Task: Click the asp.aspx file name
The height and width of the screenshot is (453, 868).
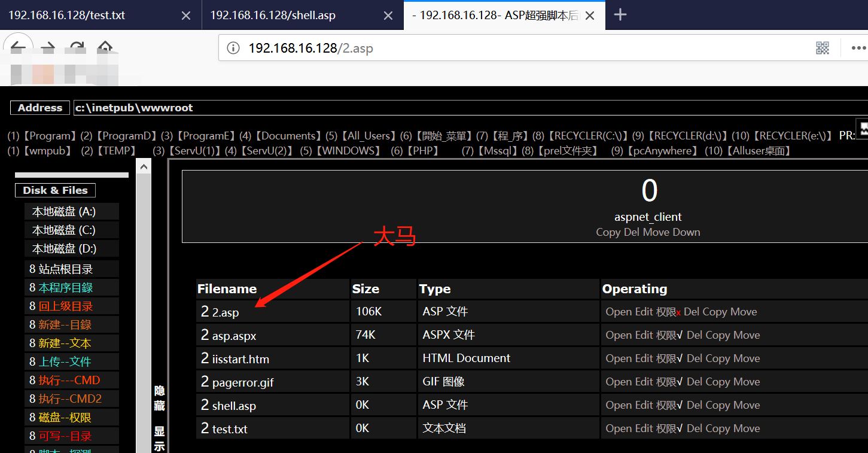Action: [x=234, y=336]
